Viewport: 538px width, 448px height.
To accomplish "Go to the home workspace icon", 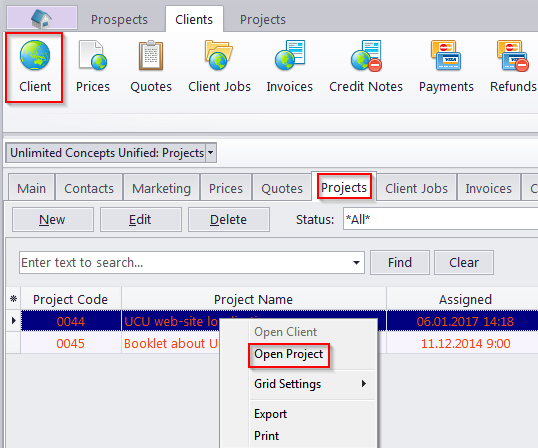I will [x=42, y=18].
